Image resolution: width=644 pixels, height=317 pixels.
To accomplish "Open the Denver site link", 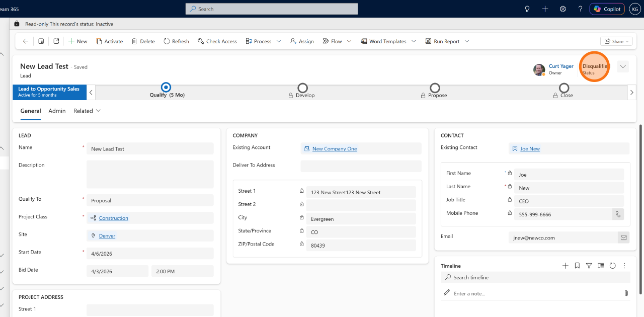I will [x=107, y=236].
